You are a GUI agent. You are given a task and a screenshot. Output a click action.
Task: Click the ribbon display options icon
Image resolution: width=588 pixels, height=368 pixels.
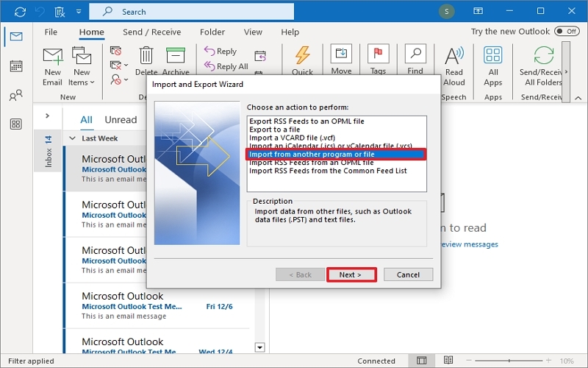pyautogui.click(x=478, y=11)
